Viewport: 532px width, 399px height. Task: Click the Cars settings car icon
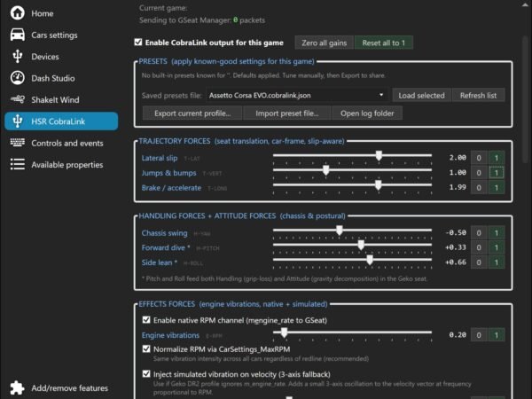[18, 35]
